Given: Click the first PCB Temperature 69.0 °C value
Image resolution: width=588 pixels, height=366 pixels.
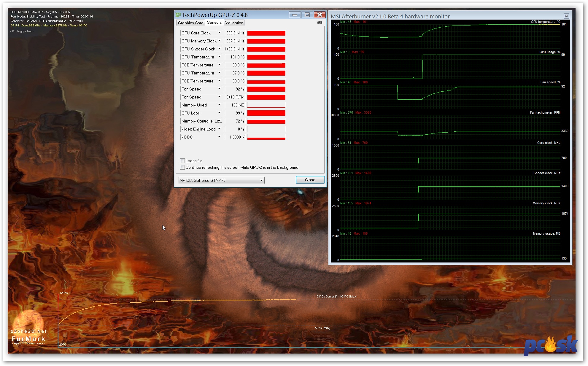Looking at the screenshot, I should click(x=235, y=65).
